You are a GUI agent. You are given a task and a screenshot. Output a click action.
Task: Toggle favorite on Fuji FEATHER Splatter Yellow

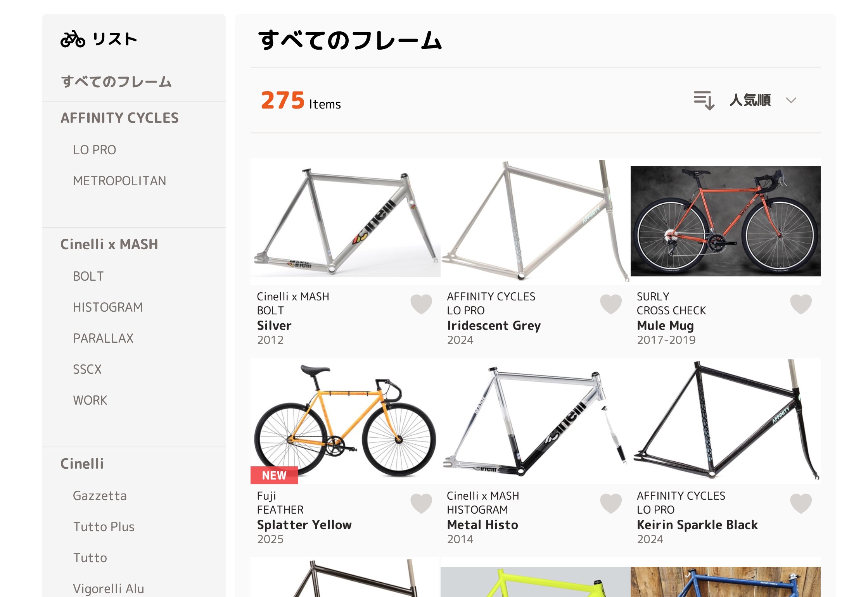(420, 502)
